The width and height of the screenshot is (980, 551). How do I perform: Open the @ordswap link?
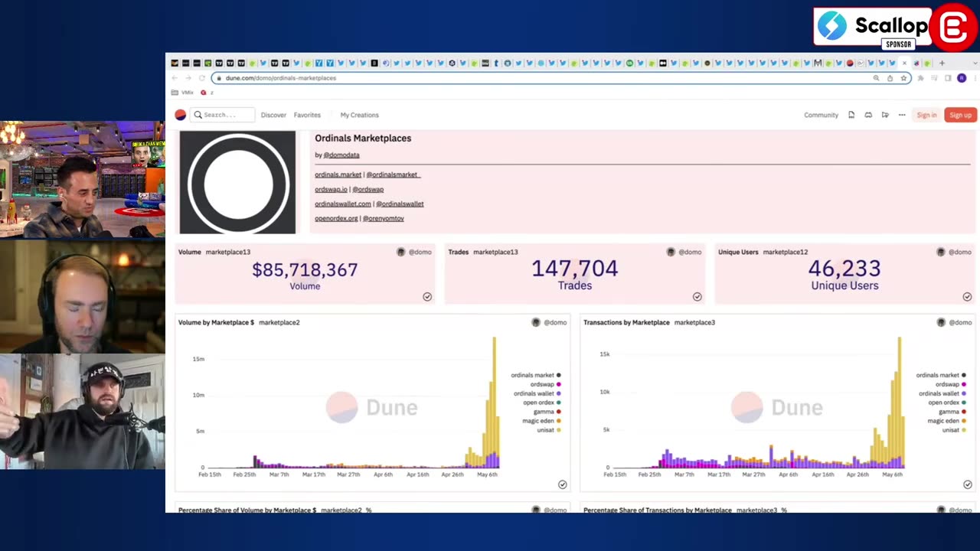point(368,189)
